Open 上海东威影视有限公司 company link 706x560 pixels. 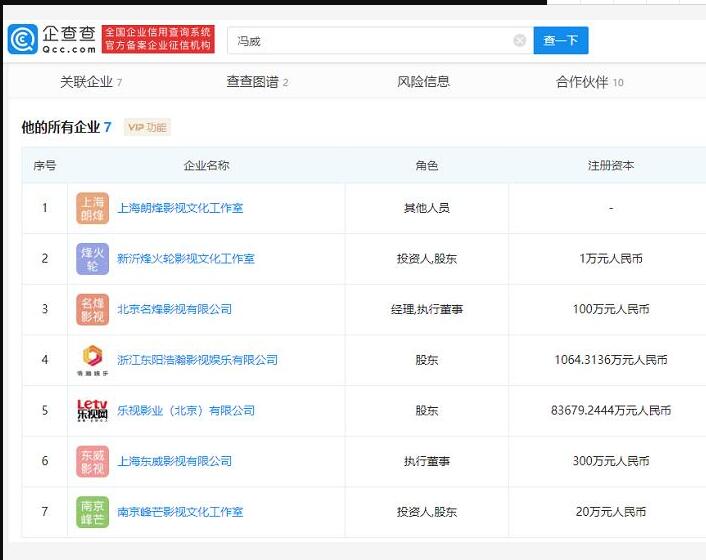[175, 461]
